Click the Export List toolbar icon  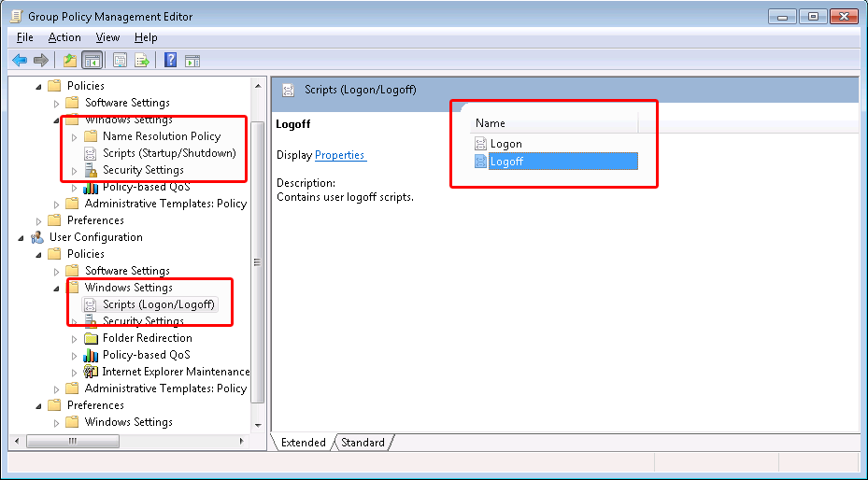point(142,61)
